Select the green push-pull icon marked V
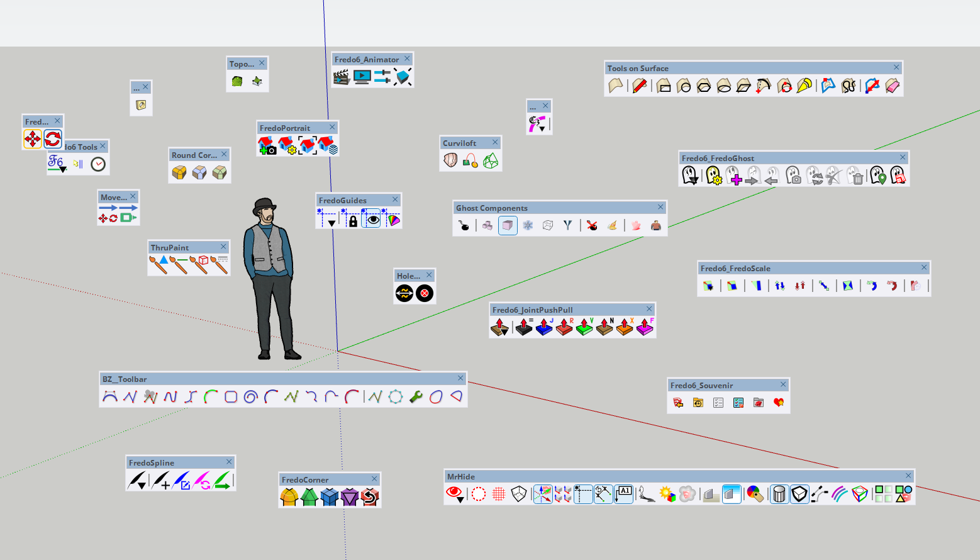Screen dimensions: 980x560 click(x=584, y=327)
